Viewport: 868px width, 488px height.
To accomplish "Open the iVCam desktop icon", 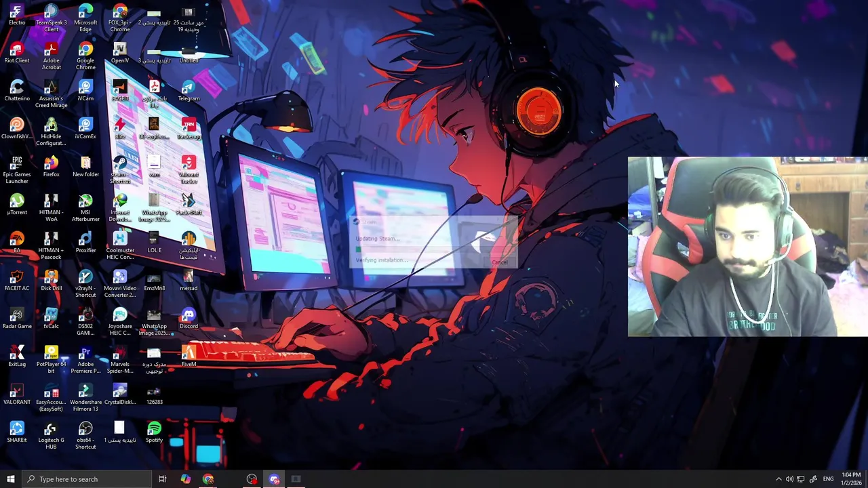I will [85, 91].
